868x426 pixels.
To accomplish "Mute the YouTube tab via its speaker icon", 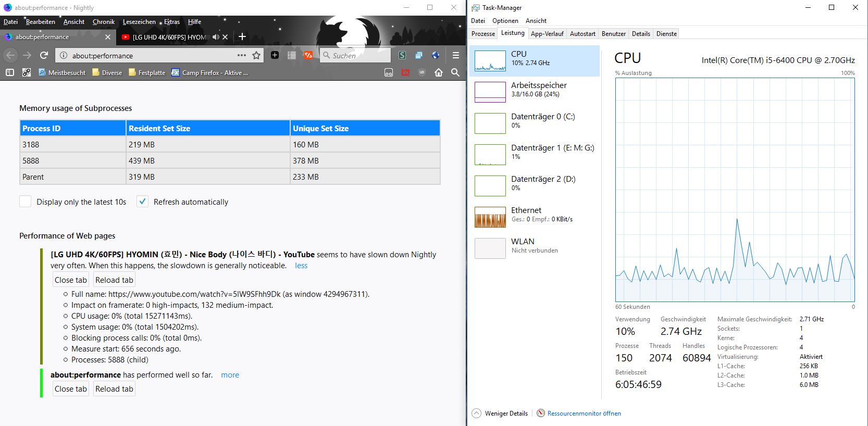I will click(x=216, y=37).
